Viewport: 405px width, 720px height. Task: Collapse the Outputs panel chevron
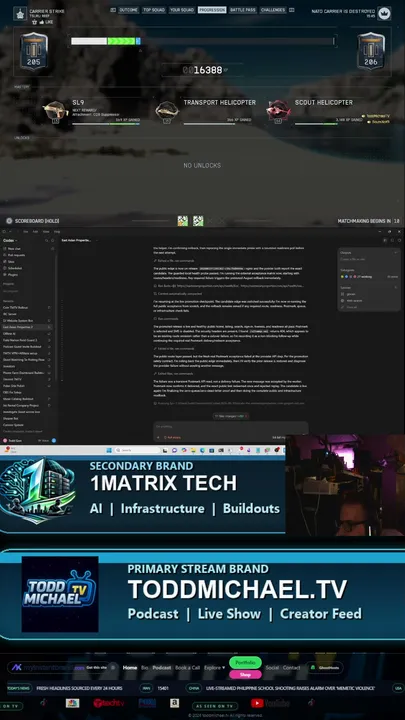[395, 253]
